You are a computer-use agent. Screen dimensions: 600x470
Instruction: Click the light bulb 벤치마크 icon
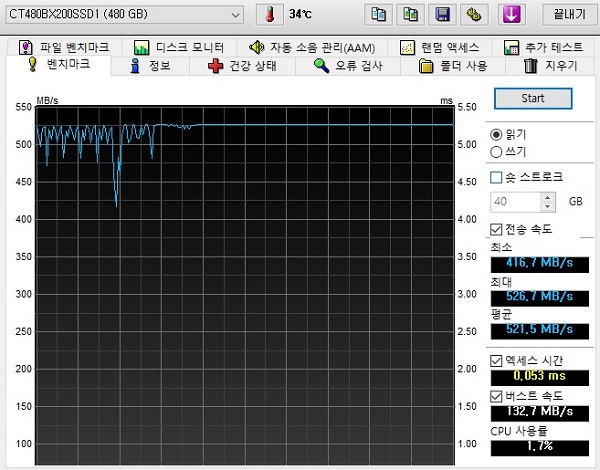pos(33,64)
